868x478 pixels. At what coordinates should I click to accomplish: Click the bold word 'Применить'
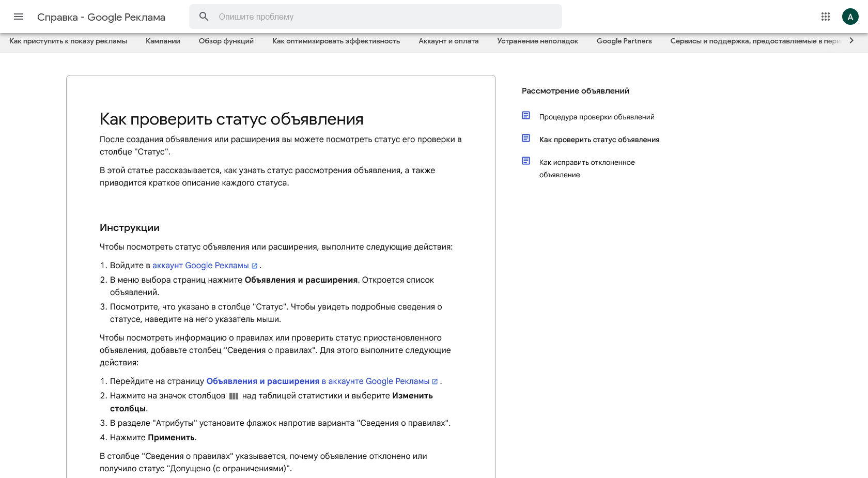pyautogui.click(x=171, y=437)
